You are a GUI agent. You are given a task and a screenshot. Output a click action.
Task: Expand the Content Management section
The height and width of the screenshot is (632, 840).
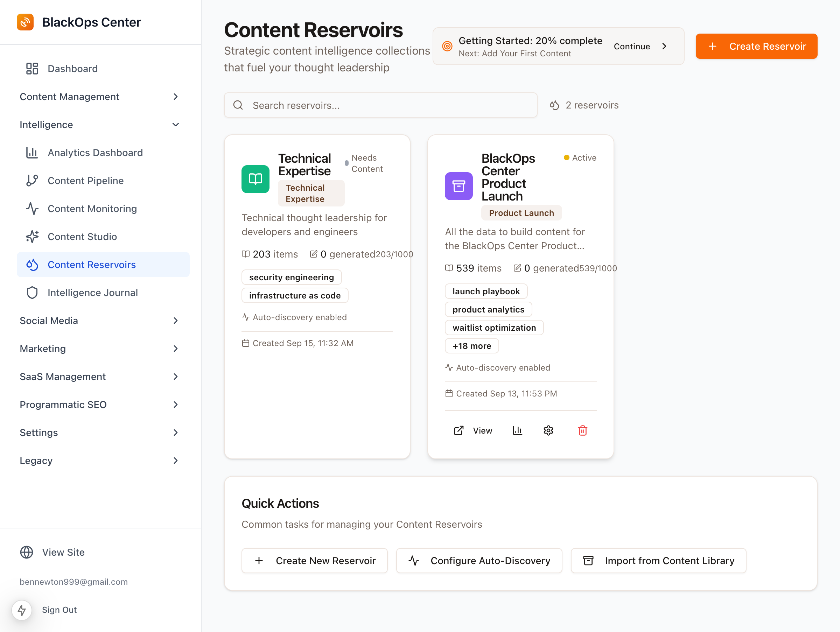point(99,97)
